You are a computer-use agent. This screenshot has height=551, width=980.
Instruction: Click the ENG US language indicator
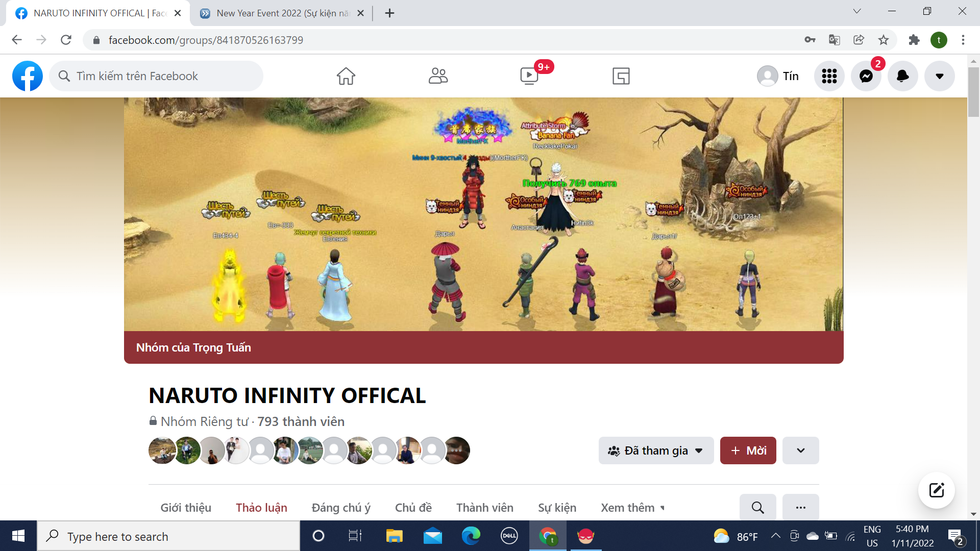coord(872,536)
